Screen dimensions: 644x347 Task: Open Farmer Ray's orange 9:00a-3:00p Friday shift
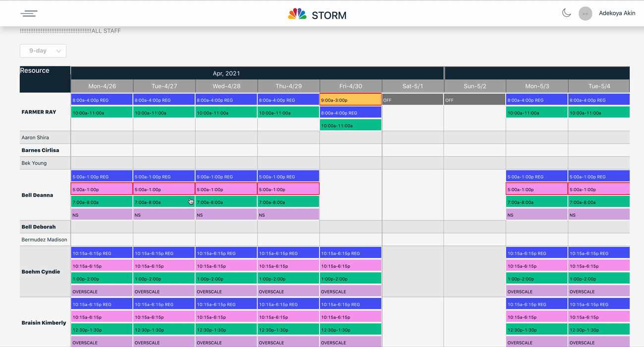tap(351, 100)
